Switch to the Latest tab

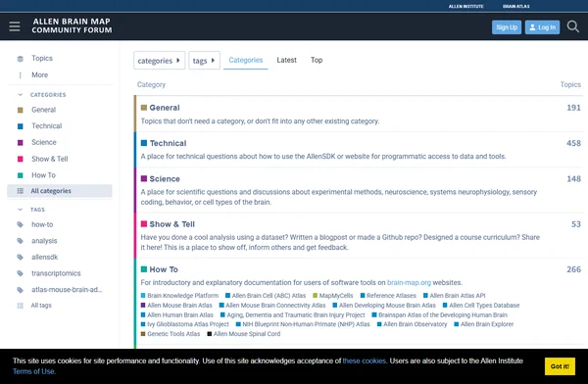tap(286, 60)
